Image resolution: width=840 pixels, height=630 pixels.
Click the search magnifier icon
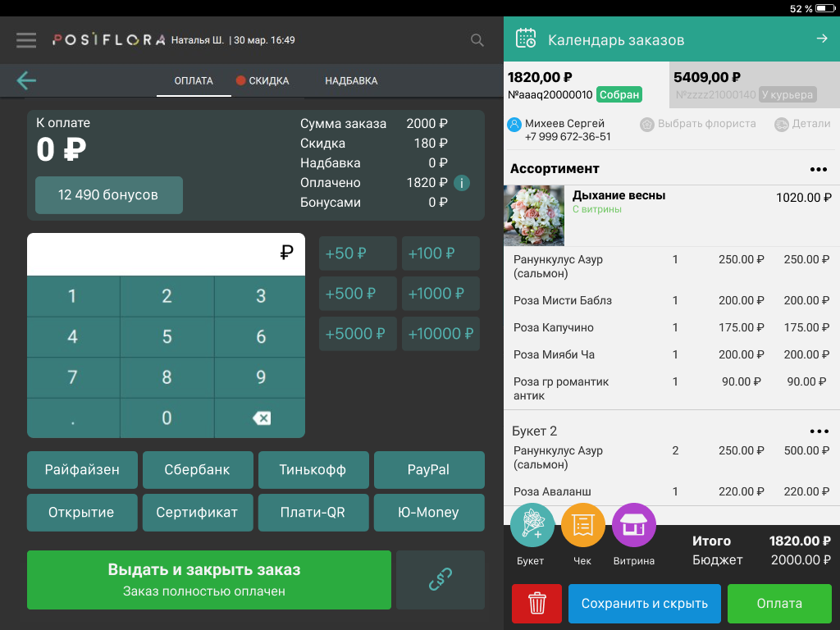(477, 40)
